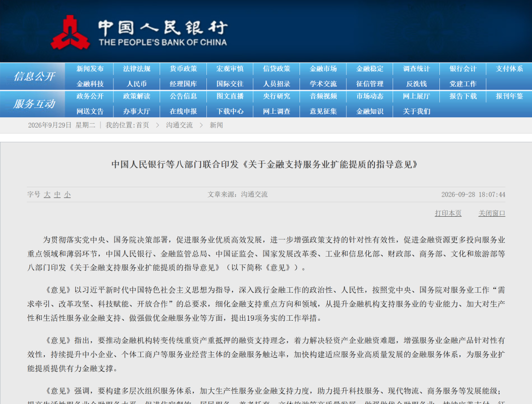This screenshot has width=532, height=404.
Task: Go to 办事大厅 page
Action: pos(136,111)
